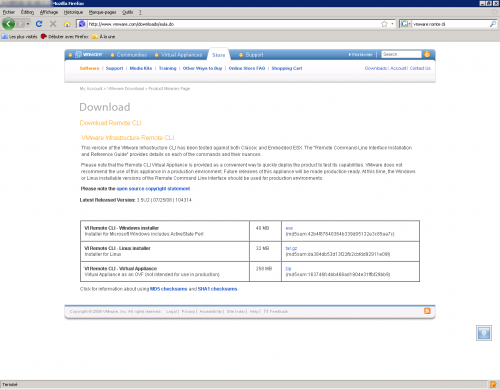Open the Media Kits link
Image resolution: width=500 pixels, height=390 pixels.
coord(141,68)
